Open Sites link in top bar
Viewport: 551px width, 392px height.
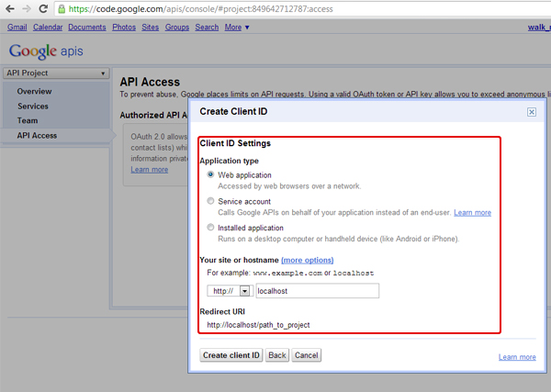coord(151,27)
